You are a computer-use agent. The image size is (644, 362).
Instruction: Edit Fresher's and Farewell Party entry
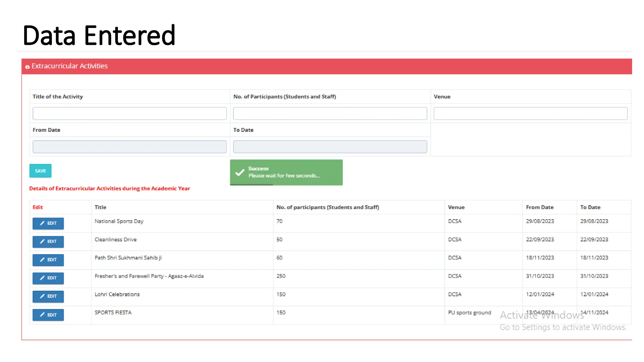tap(48, 278)
